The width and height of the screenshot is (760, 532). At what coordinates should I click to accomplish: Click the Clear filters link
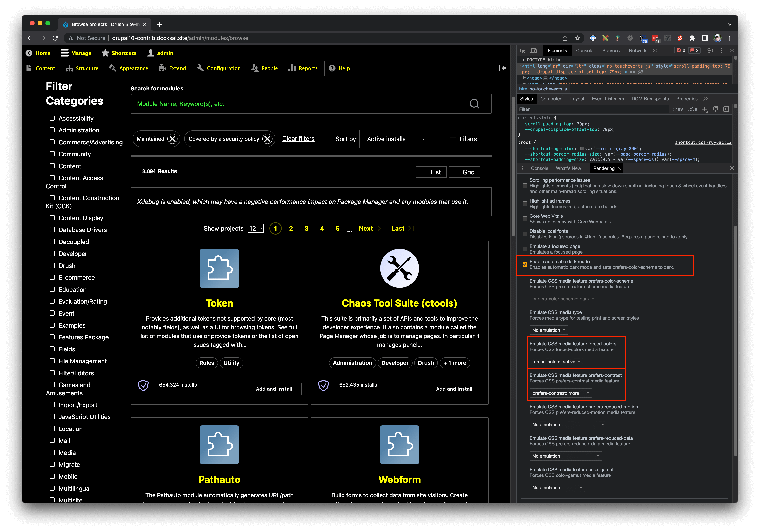(x=298, y=139)
